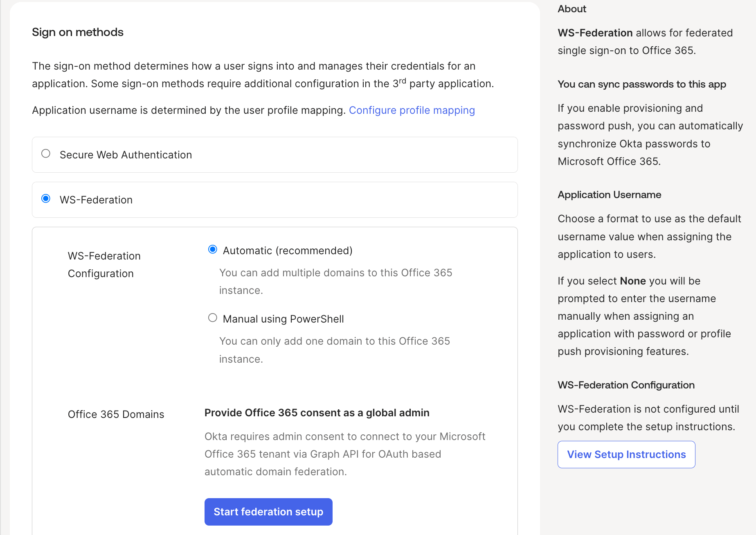Select the WS-Federation radio button
The width and height of the screenshot is (756, 535).
pyautogui.click(x=46, y=199)
